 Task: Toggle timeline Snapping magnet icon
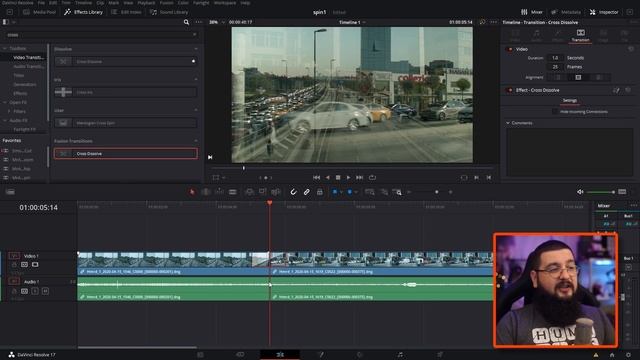pos(293,192)
